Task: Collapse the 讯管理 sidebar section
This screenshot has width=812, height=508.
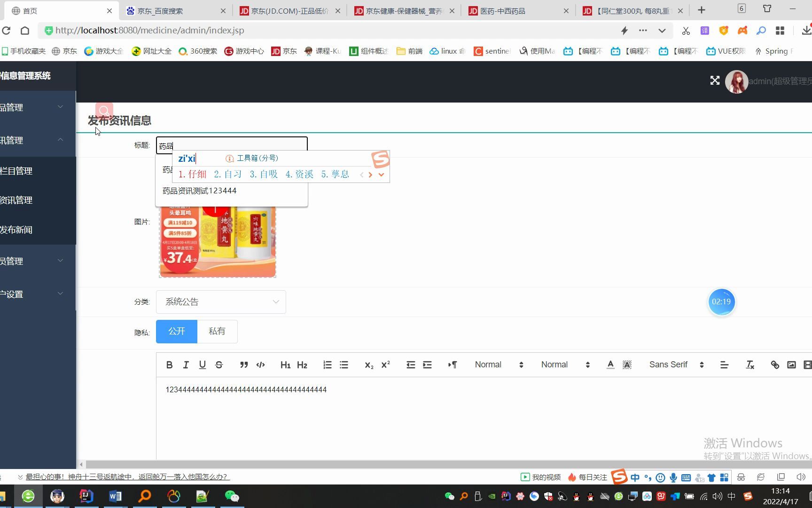Action: tap(60, 140)
